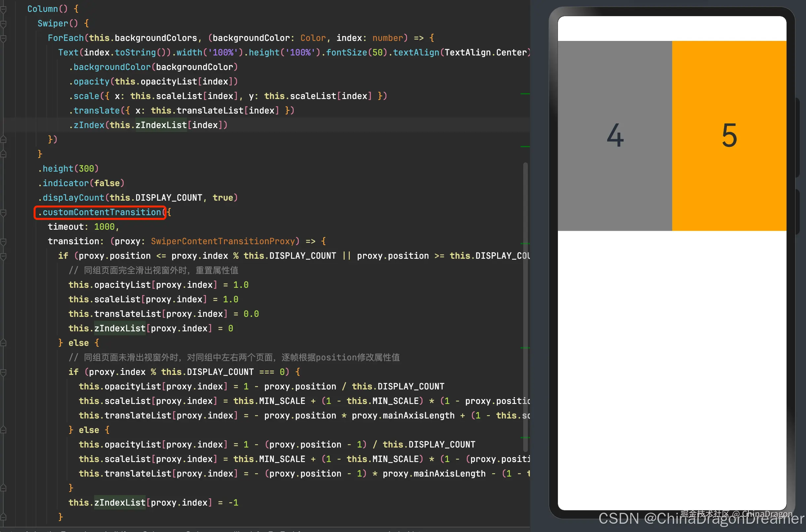This screenshot has height=532, width=806.
Task: Collapse the transition arrow function fold
Action: tap(3, 242)
